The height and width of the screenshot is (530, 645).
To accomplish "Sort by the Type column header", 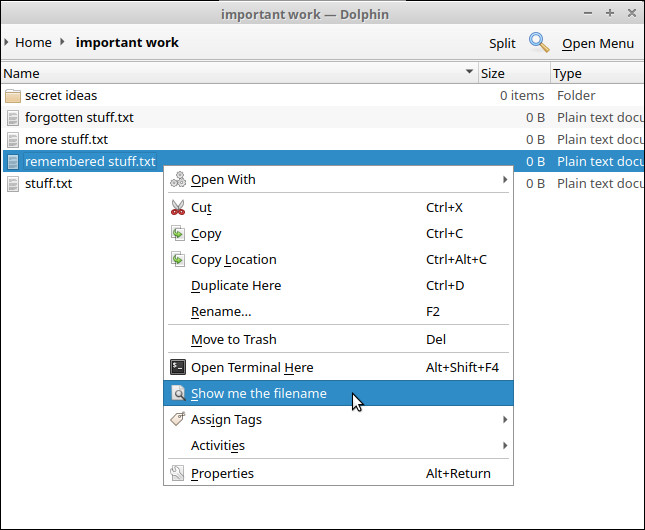I will pyautogui.click(x=597, y=73).
